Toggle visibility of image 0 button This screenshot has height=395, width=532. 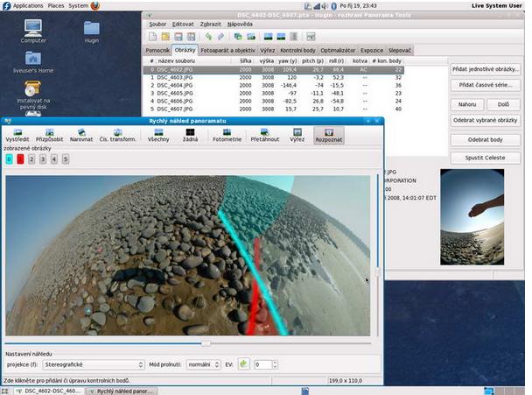[9, 159]
